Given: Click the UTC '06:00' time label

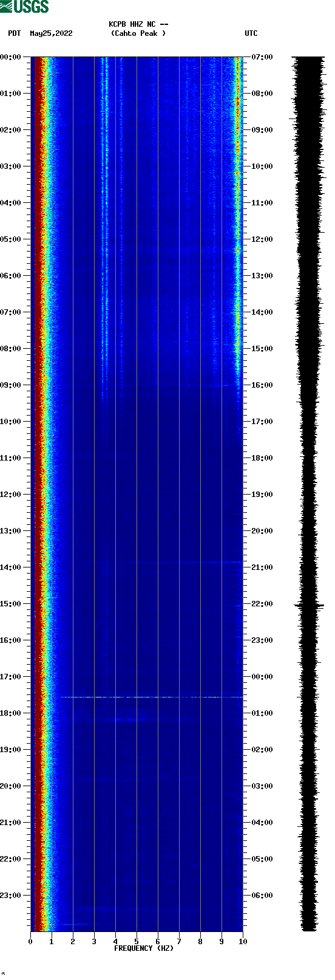Looking at the screenshot, I should click(262, 896).
